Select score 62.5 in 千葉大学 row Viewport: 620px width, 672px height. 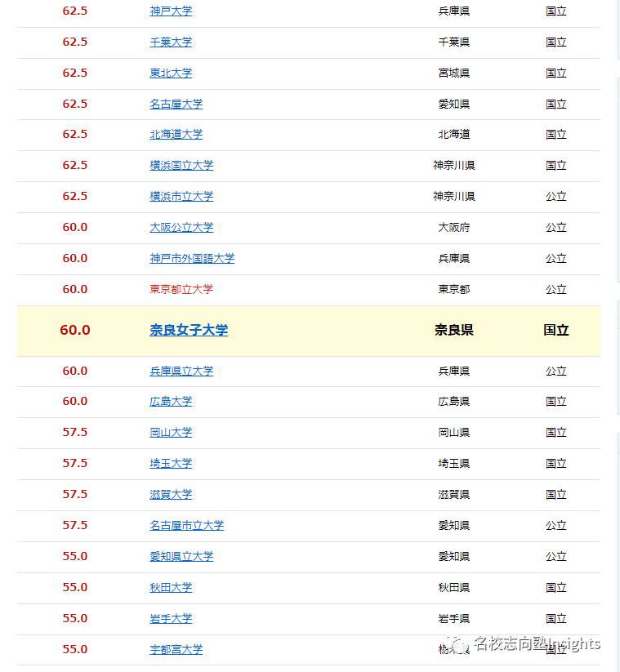pyautogui.click(x=75, y=42)
